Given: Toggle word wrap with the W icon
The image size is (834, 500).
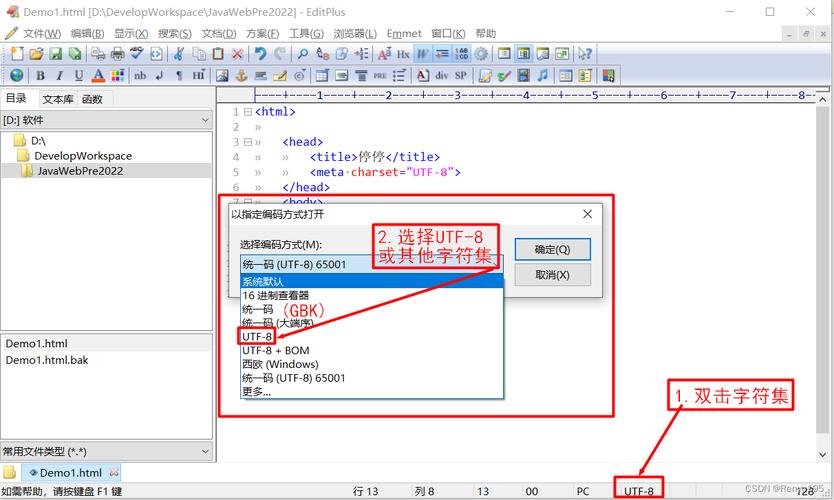Looking at the screenshot, I should 422,53.
